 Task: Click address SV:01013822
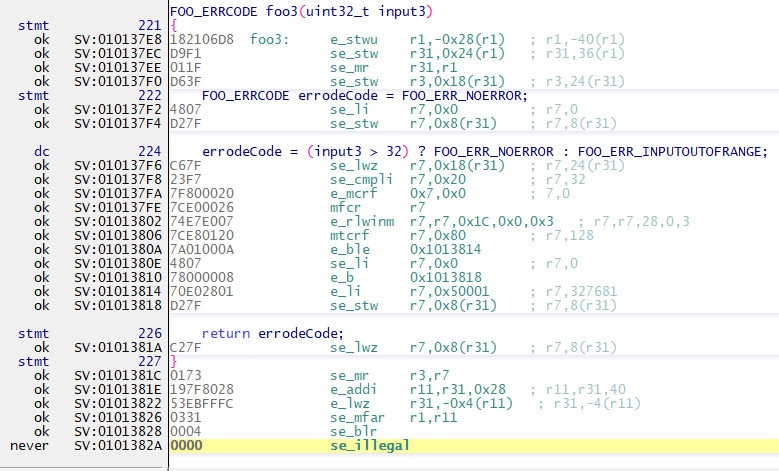118,403
